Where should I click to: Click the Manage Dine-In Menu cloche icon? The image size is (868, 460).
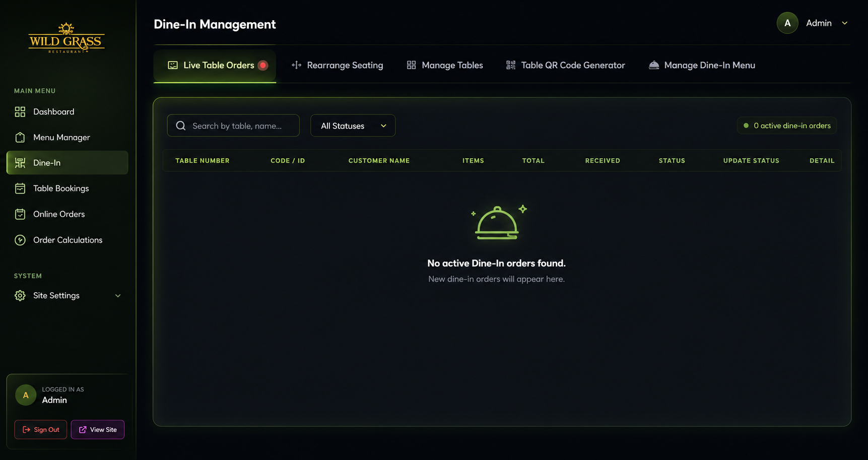(654, 65)
